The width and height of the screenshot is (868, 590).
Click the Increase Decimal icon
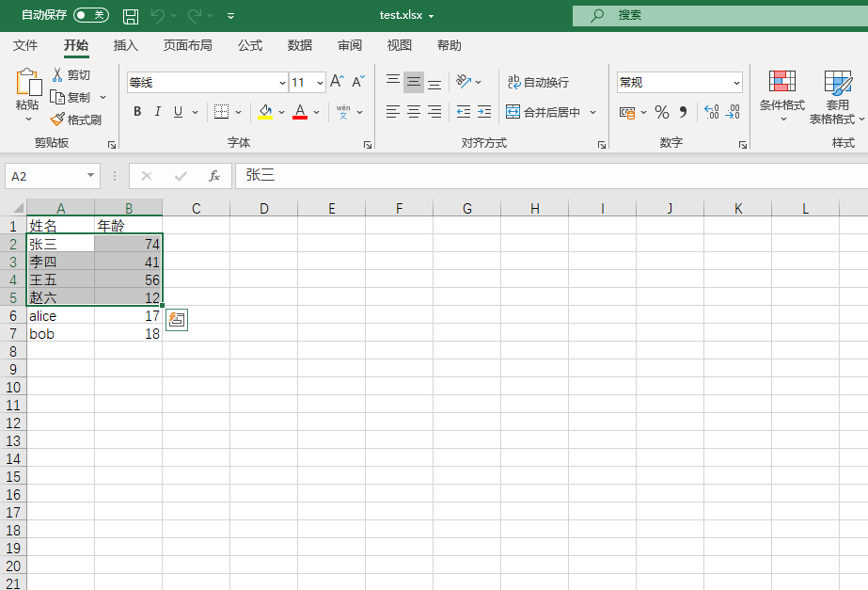(x=711, y=112)
